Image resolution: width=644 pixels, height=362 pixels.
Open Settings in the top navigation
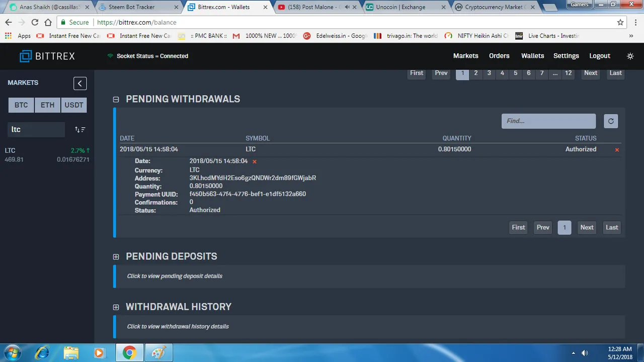click(x=566, y=56)
